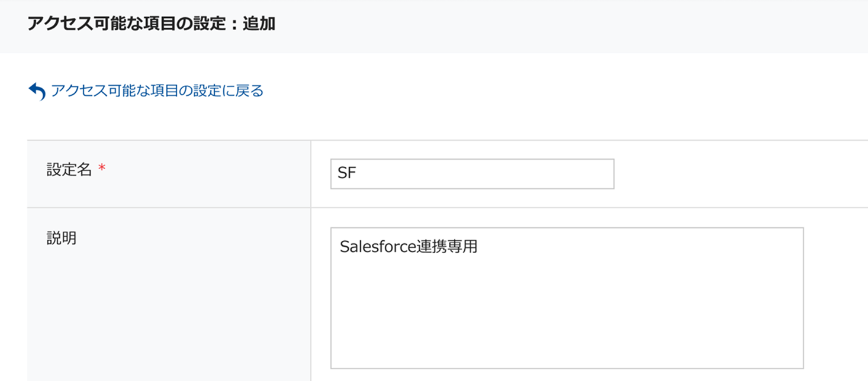Viewport: 868px width, 381px height.
Task: Place cursor on the SF text
Action: 347,174
